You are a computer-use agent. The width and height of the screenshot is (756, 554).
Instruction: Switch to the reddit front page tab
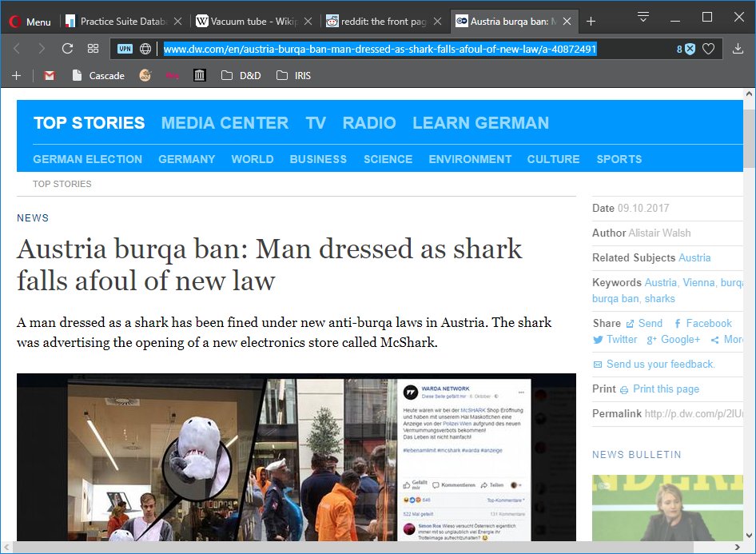pyautogui.click(x=384, y=22)
